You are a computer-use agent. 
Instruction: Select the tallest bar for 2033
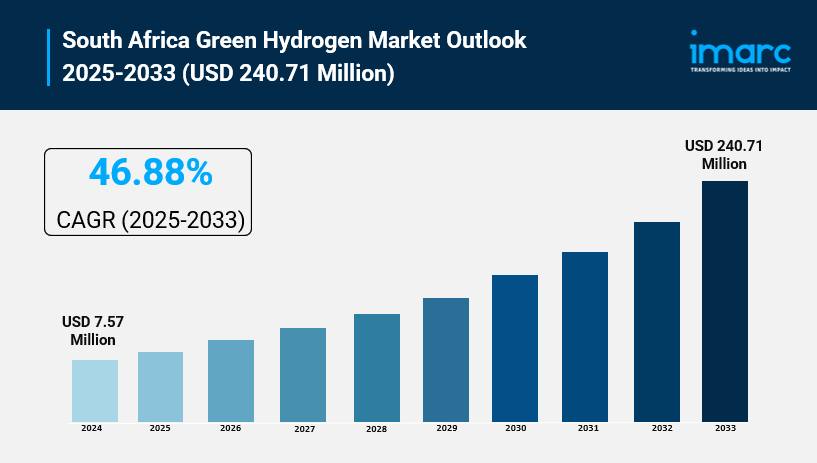(x=725, y=300)
